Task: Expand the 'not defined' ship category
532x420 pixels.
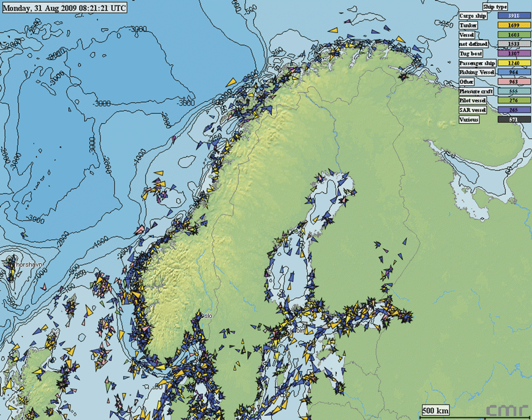Action: (473, 44)
